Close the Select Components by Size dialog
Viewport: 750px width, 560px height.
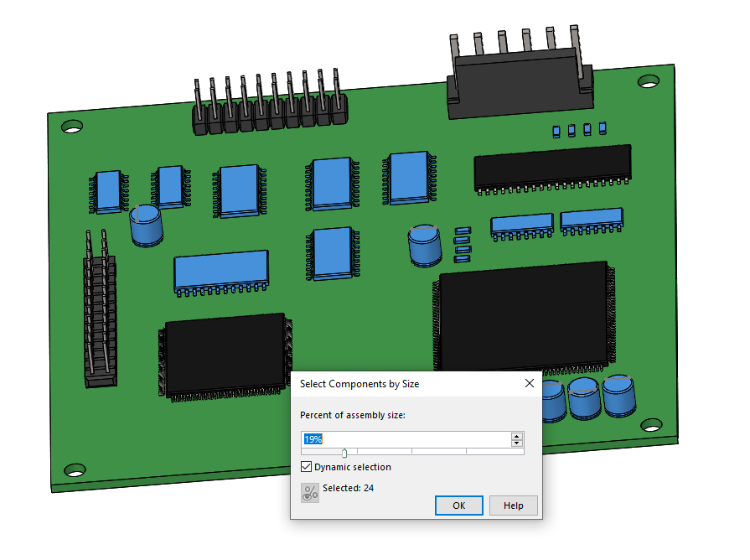529,383
